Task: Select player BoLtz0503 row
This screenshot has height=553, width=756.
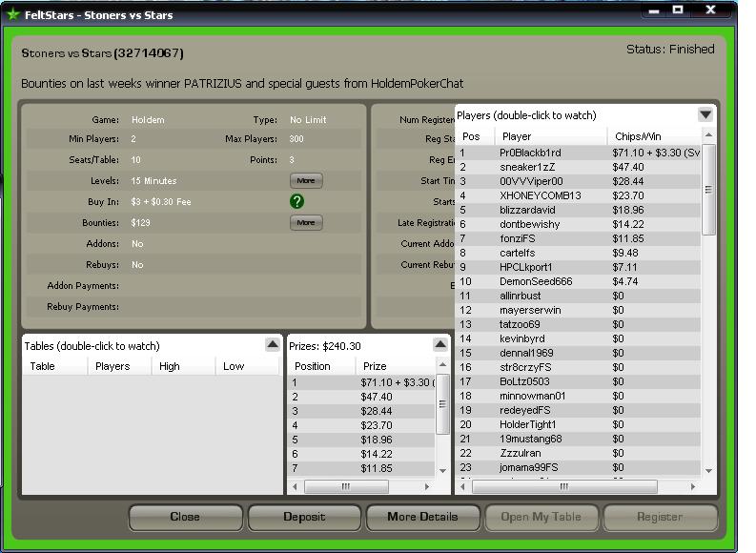Action: point(579,381)
